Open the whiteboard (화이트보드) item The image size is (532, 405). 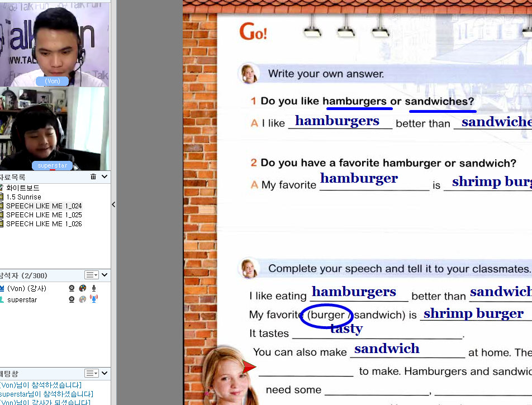[22, 188]
